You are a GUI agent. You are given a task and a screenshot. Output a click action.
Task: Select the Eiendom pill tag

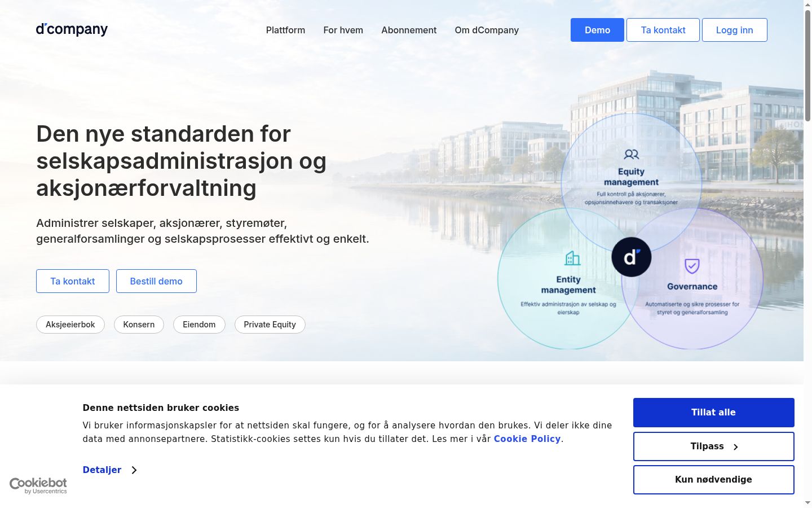pos(199,325)
